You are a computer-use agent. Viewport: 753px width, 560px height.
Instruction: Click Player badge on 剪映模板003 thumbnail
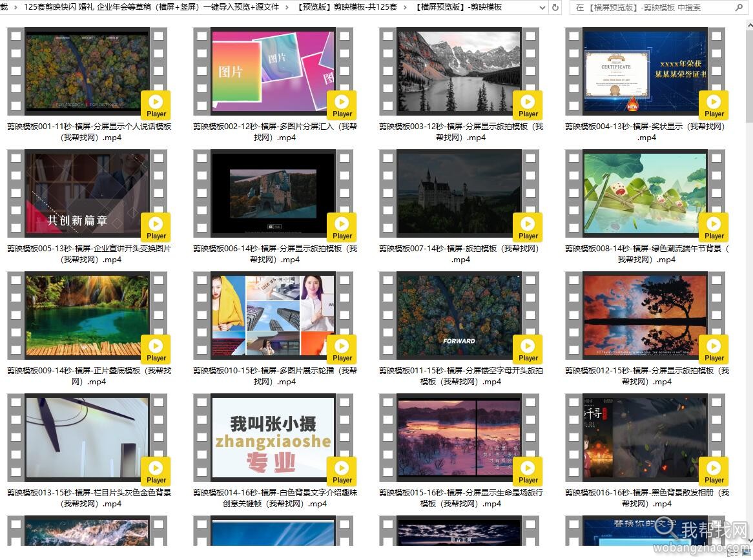pos(527,105)
